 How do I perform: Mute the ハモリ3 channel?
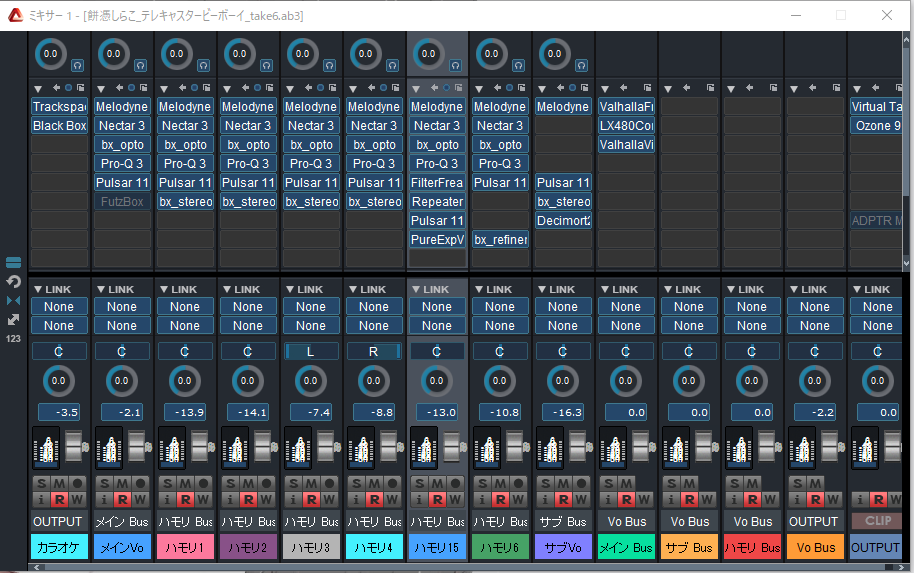click(x=311, y=483)
